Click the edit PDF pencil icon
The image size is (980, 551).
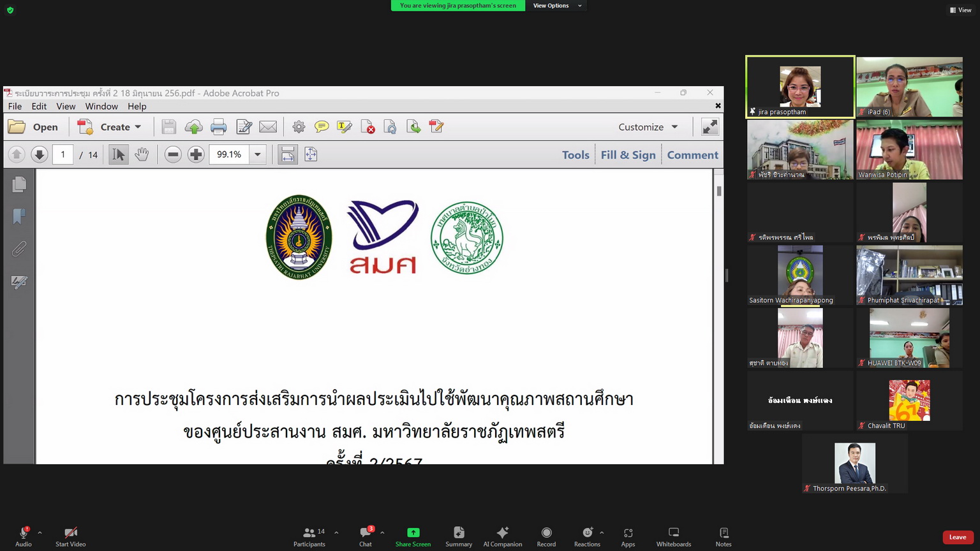pyautogui.click(x=436, y=127)
